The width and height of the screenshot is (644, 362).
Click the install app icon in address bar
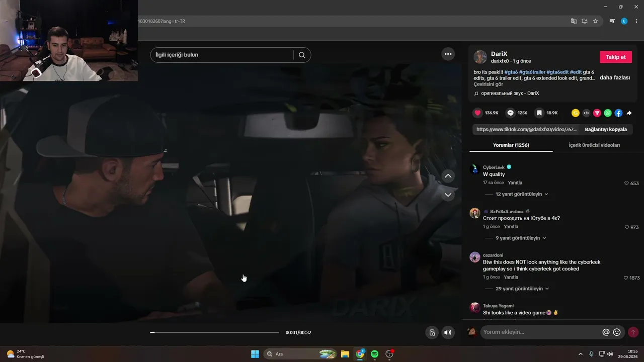tap(585, 21)
